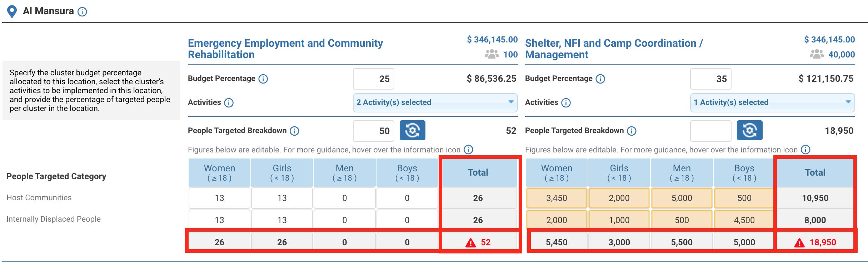Click warning triangle next to total 18,950
The height and width of the screenshot is (262, 868).
799,243
